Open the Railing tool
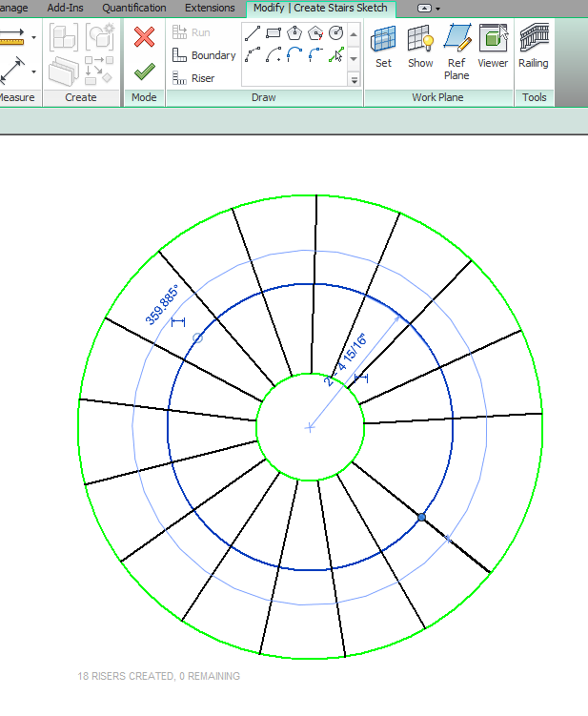 click(534, 47)
